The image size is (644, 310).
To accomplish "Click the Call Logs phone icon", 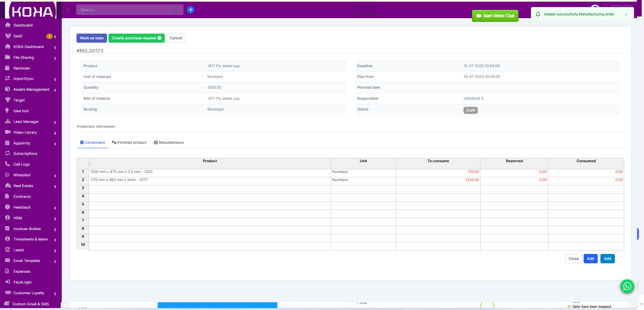I will tap(7, 164).
